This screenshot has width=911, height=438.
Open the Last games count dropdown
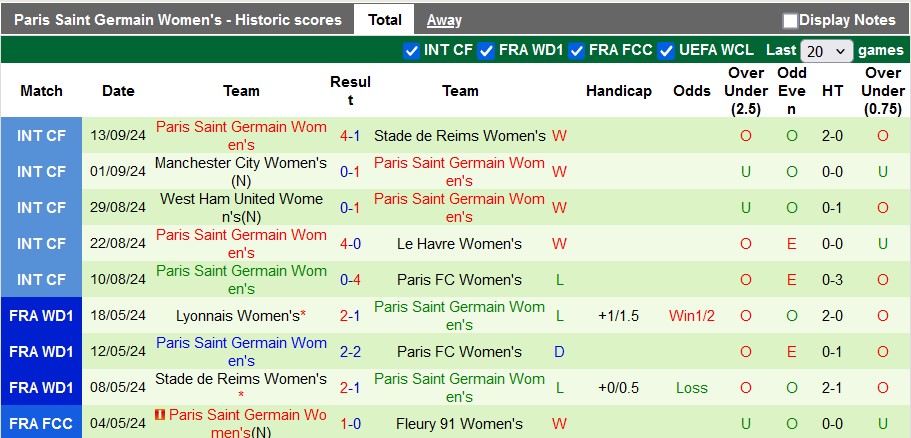(827, 51)
